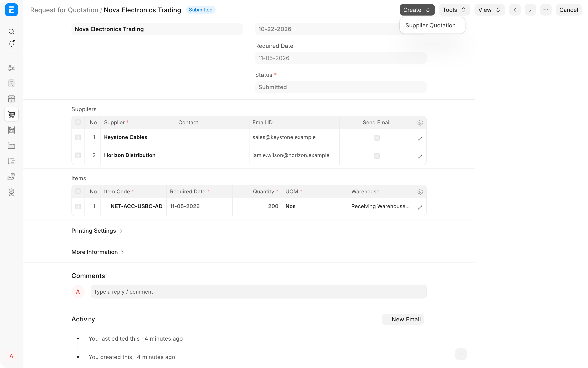Click UOM Nos cell
588x368 pixels.
point(315,207)
